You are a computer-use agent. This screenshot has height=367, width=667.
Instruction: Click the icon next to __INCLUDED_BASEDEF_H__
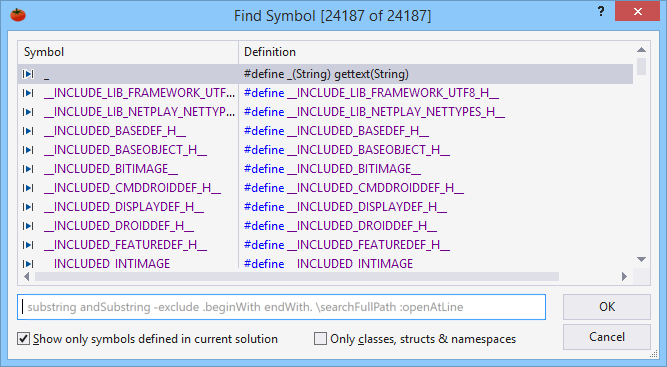[28, 131]
